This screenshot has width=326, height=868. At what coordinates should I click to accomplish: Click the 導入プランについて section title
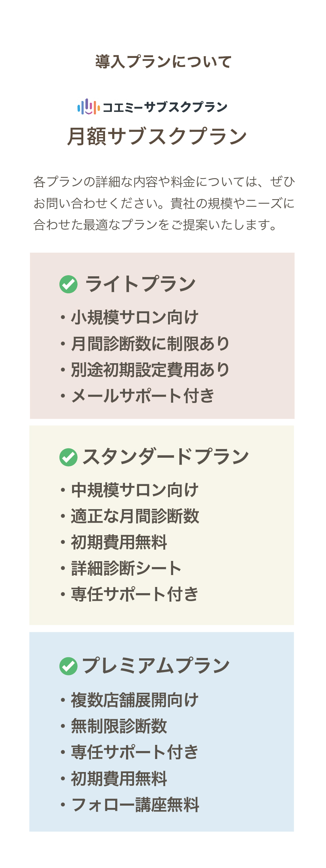(163, 62)
